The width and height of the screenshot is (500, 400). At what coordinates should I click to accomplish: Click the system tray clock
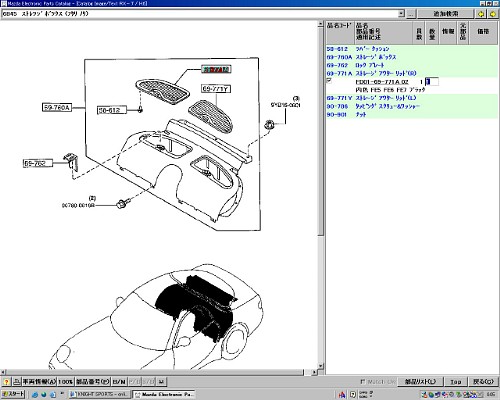491,395
